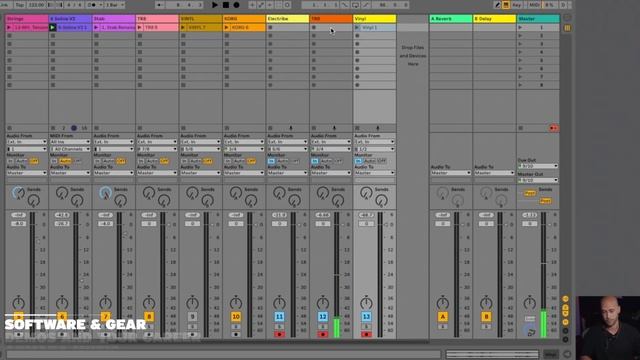This screenshot has height=360, width=640.
Task: Adjust the KORG track pan knob
Action: click(x=236, y=303)
